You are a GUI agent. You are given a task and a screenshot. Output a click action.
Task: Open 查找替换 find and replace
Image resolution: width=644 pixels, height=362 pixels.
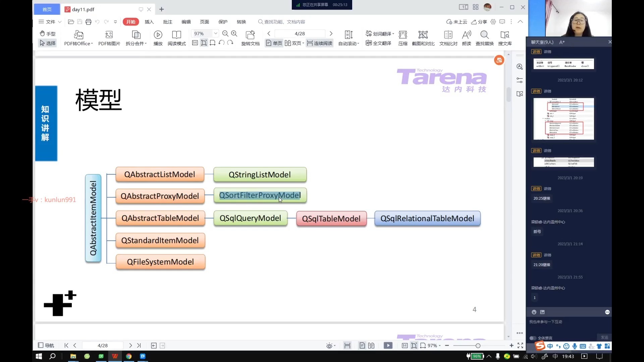click(484, 35)
